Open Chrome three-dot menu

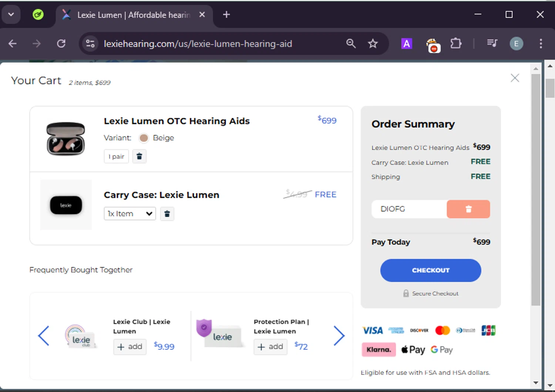pos(541,44)
